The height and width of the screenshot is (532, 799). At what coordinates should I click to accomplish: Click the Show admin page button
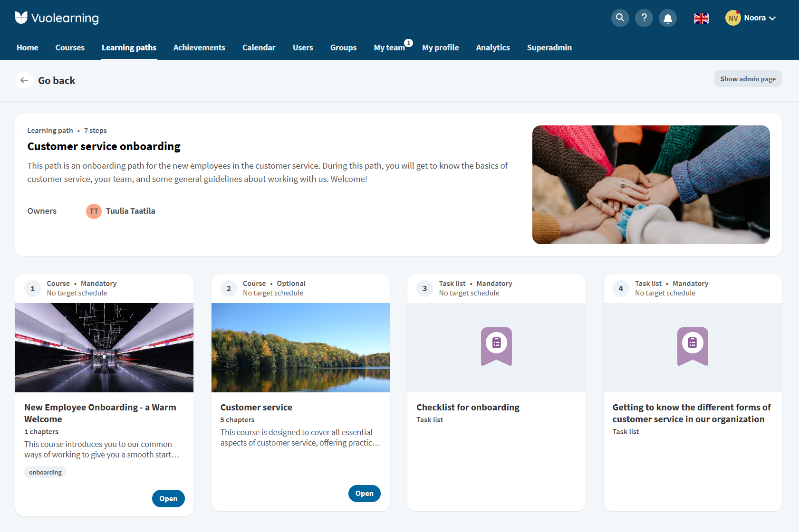pos(748,79)
